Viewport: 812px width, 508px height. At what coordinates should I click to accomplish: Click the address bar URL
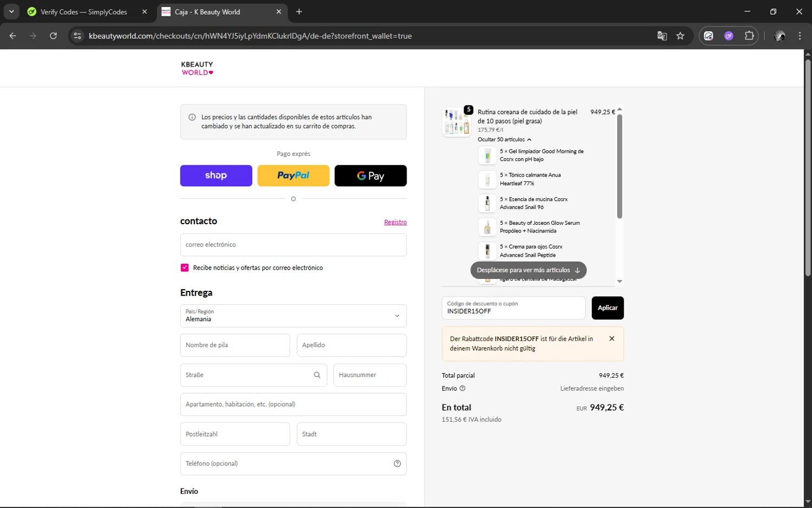click(x=250, y=36)
